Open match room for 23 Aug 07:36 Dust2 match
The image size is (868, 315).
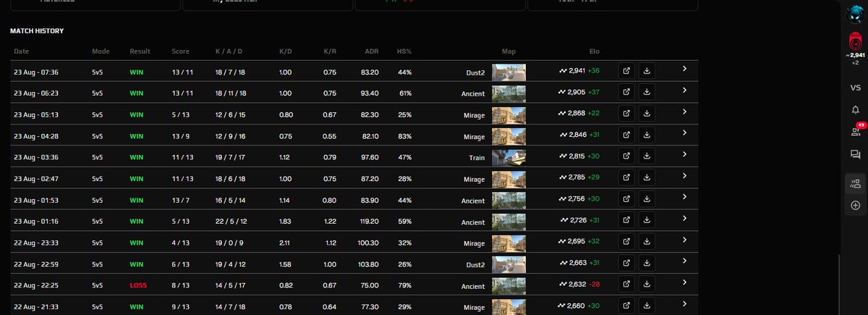pos(626,71)
